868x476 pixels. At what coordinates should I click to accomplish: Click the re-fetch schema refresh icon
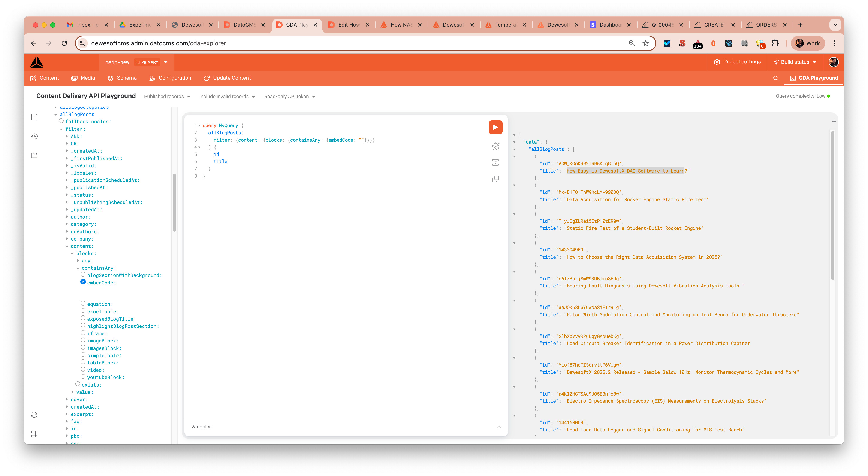pos(34,415)
